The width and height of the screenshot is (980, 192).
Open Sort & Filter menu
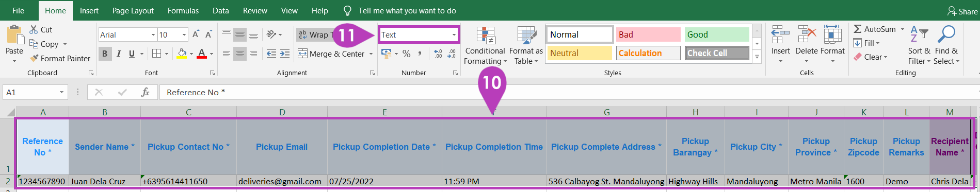pos(919,45)
